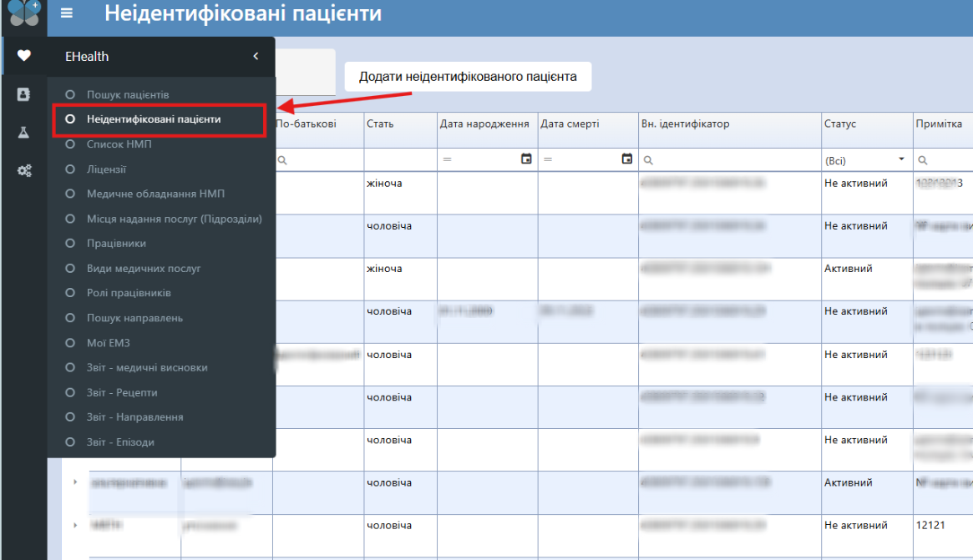Click the hamburger menu icon in header
This screenshot has width=973, height=560.
click(66, 13)
